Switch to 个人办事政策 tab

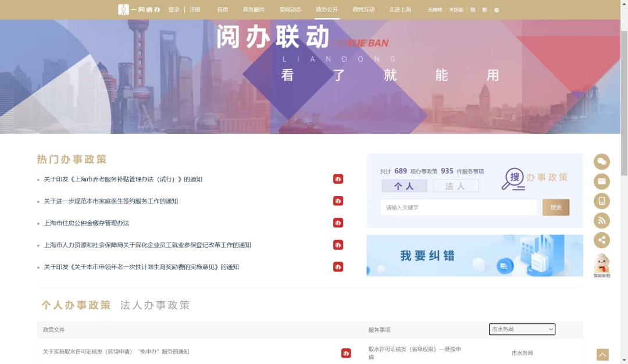[76, 305]
